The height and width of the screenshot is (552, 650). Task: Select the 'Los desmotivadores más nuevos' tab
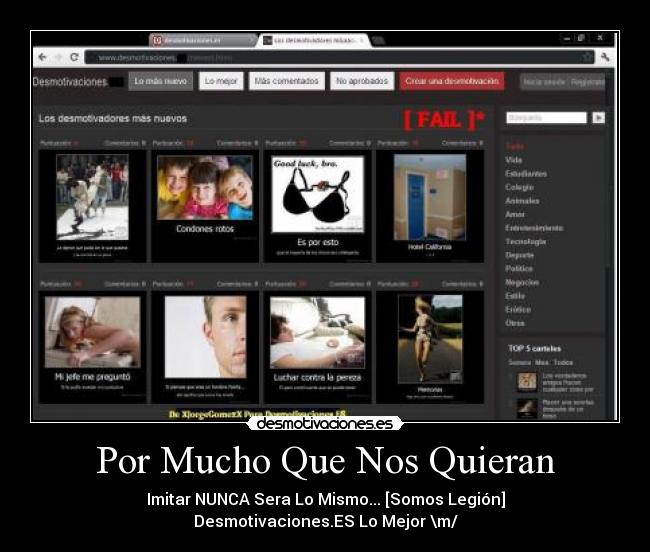[314, 40]
